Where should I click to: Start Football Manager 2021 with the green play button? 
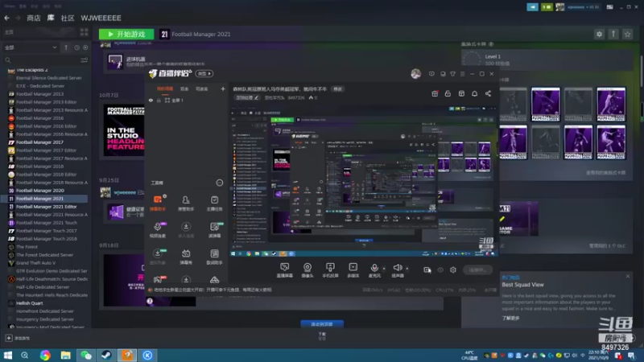(126, 34)
